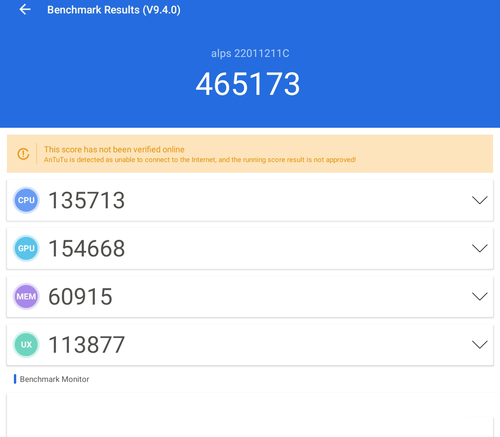Click the UX circle icon
Image resolution: width=500 pixels, height=437 pixels.
26,344
